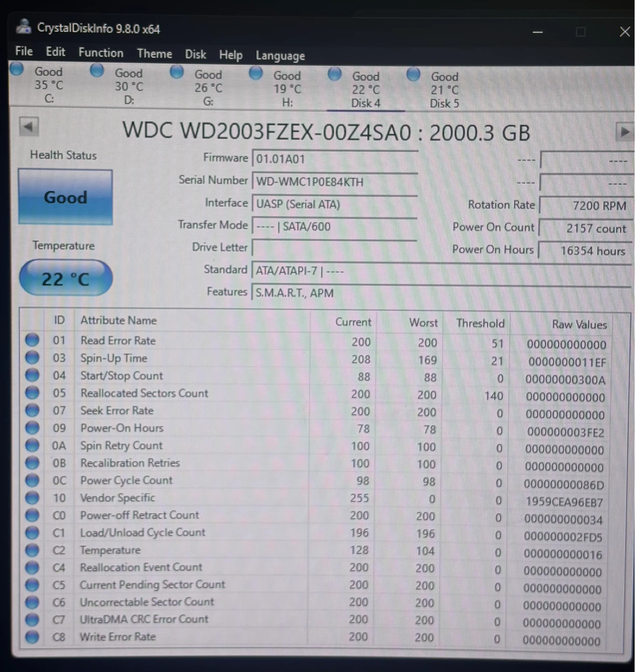
Task: Click the status icon for Power-off Retract Count
Action: [32, 515]
